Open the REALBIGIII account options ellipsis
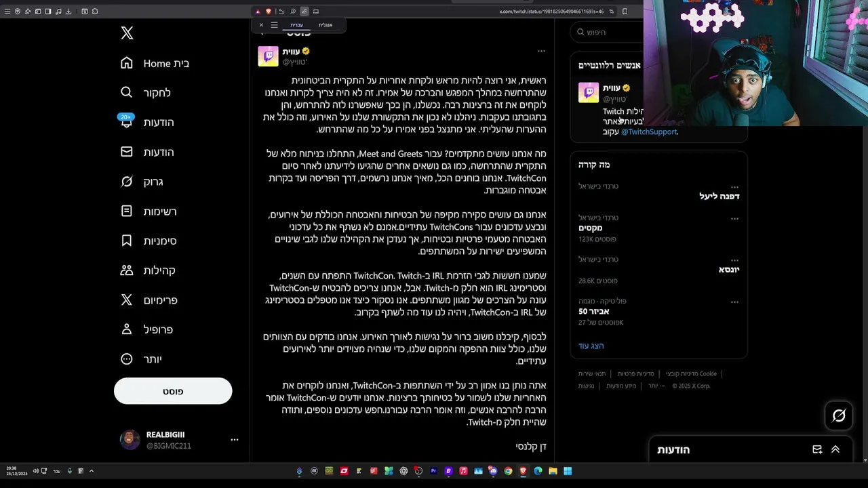The image size is (868, 488). pos(235,440)
